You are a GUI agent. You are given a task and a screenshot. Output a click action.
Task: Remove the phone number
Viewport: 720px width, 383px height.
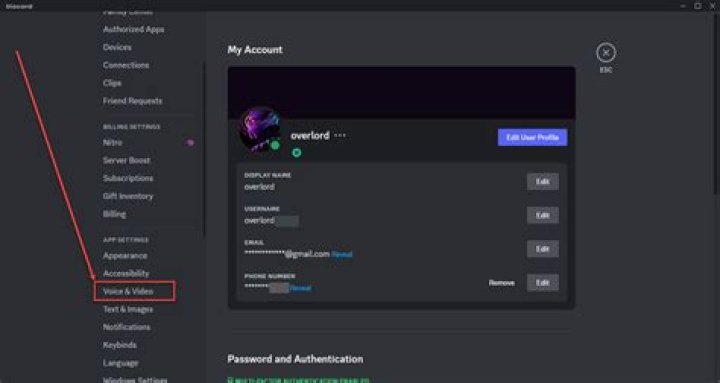501,283
